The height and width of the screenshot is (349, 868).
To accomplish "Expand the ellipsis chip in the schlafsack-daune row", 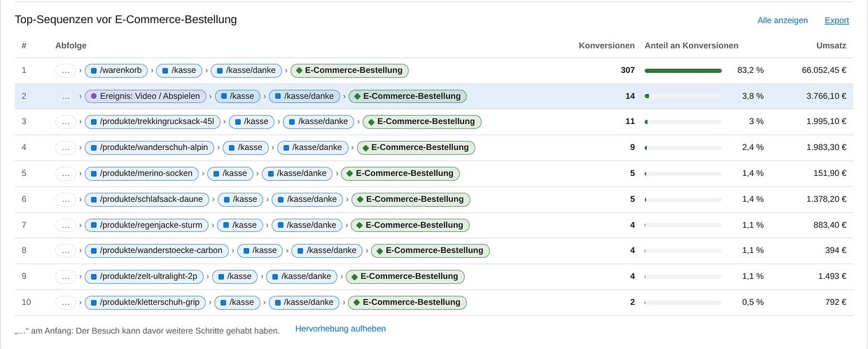I will [66, 199].
